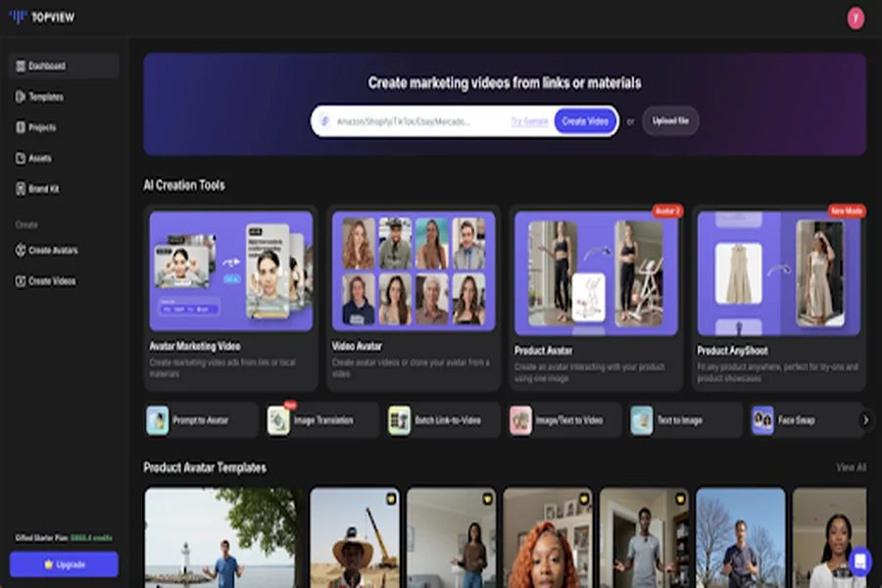Viewport: 882px width, 588px height.
Task: Open the Video Avatar card image
Action: click(414, 271)
